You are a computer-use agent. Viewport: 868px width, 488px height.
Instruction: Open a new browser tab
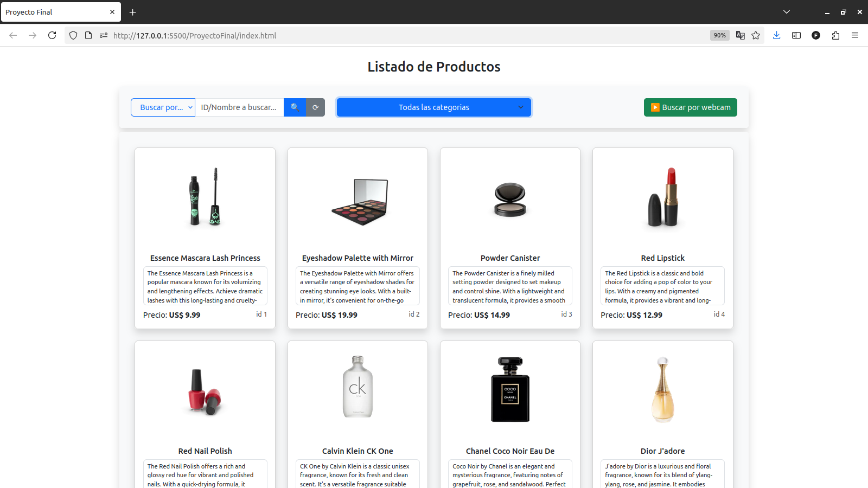coord(133,12)
